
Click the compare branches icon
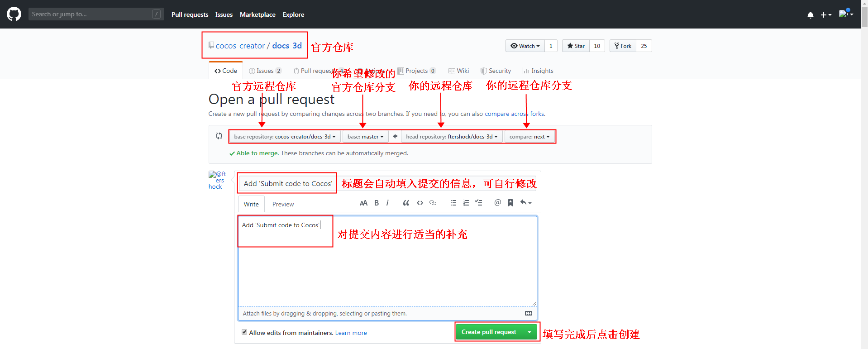point(219,136)
